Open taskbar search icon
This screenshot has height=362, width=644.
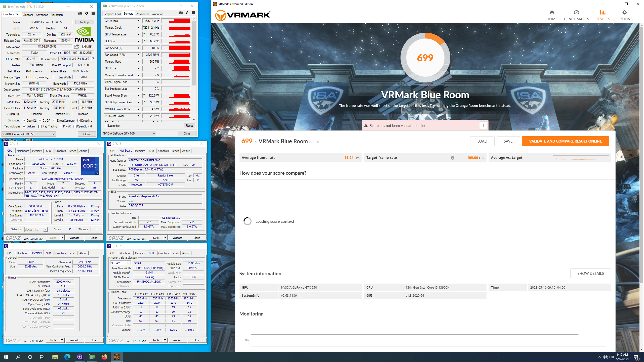coord(18,357)
